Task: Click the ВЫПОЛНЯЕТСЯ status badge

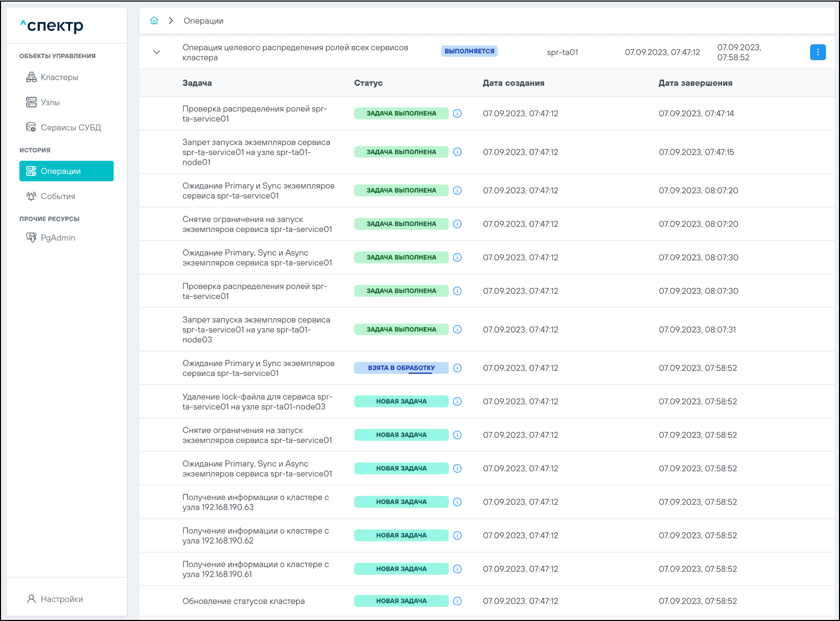Action: click(x=469, y=51)
